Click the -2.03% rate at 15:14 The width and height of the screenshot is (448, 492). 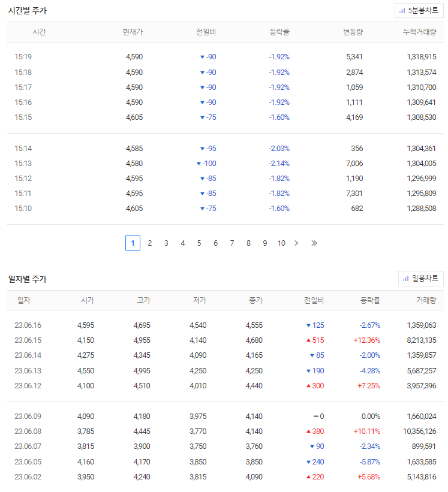pos(279,149)
